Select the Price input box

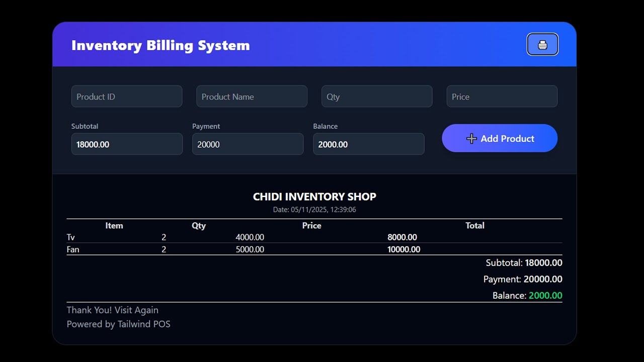tap(502, 97)
